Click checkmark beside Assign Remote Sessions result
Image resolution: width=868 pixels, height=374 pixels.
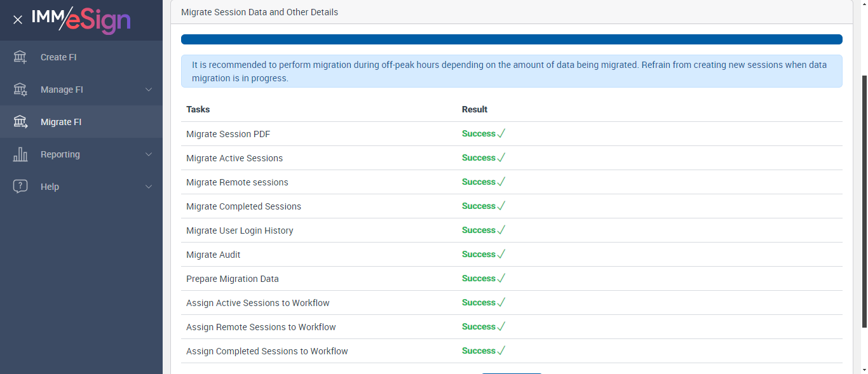click(x=501, y=326)
